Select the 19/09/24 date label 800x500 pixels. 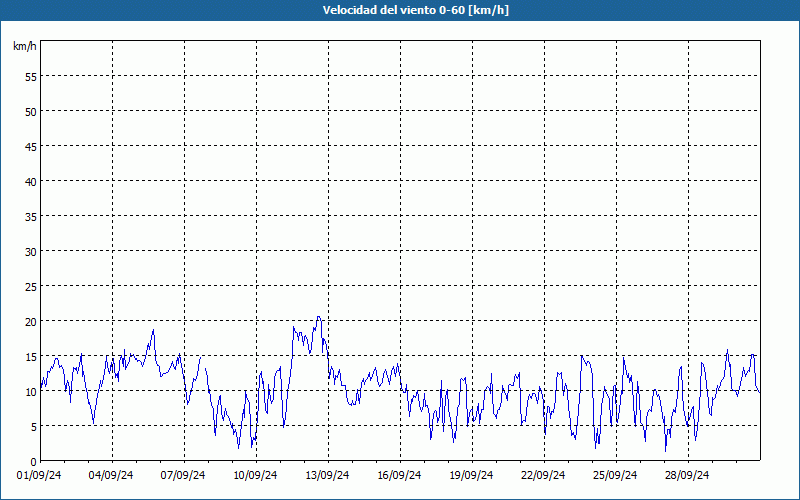coord(471,475)
